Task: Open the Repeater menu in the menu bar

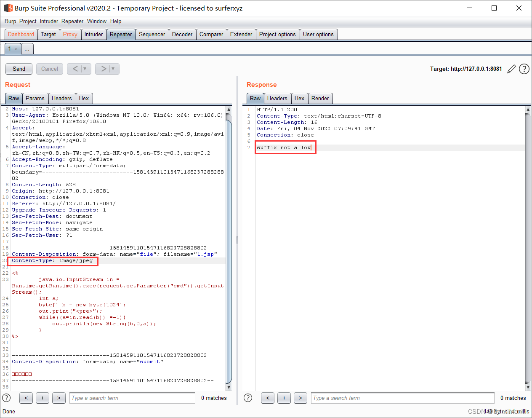Action: point(72,21)
